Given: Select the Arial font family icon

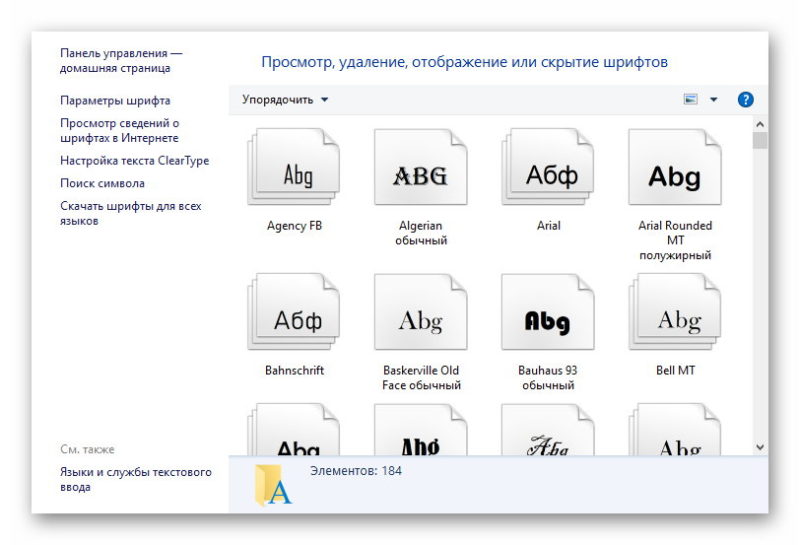Looking at the screenshot, I should (548, 167).
